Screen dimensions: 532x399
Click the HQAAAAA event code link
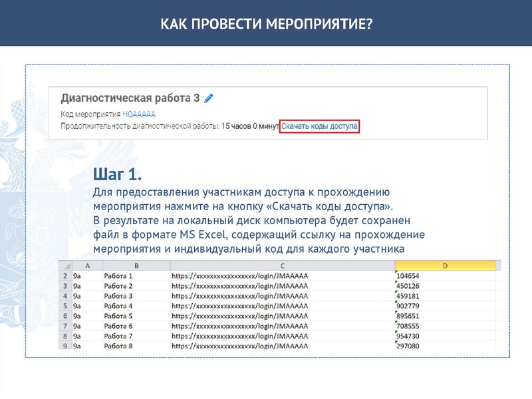(x=138, y=114)
